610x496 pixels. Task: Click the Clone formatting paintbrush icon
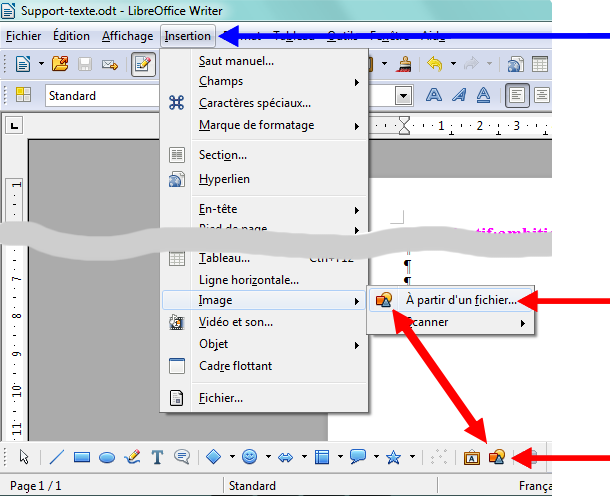point(404,64)
